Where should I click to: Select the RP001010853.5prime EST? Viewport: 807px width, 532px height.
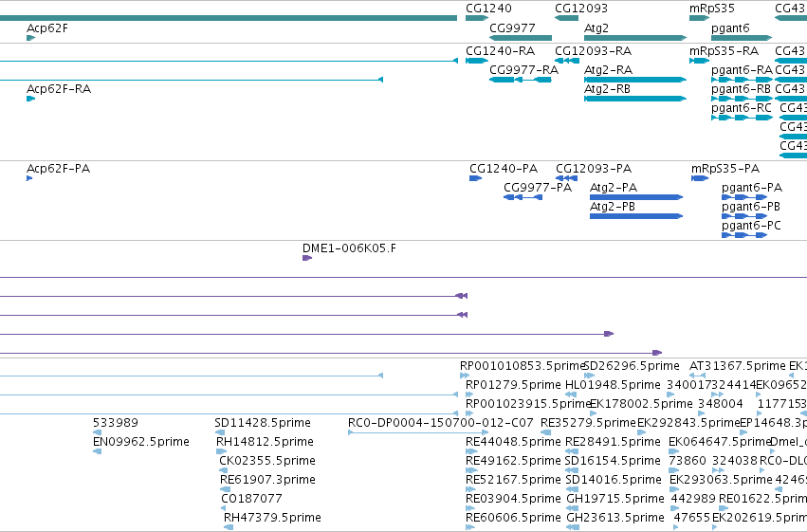tap(465, 376)
